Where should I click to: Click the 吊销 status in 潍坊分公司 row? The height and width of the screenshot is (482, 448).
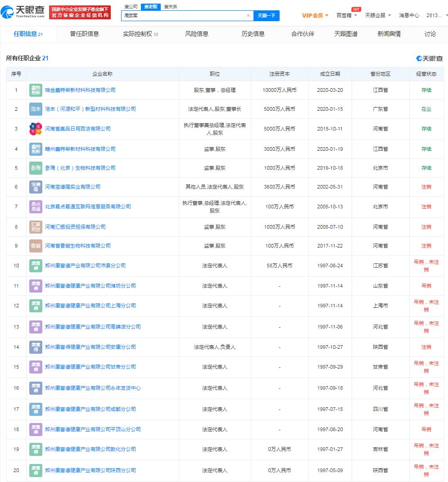tap(426, 286)
